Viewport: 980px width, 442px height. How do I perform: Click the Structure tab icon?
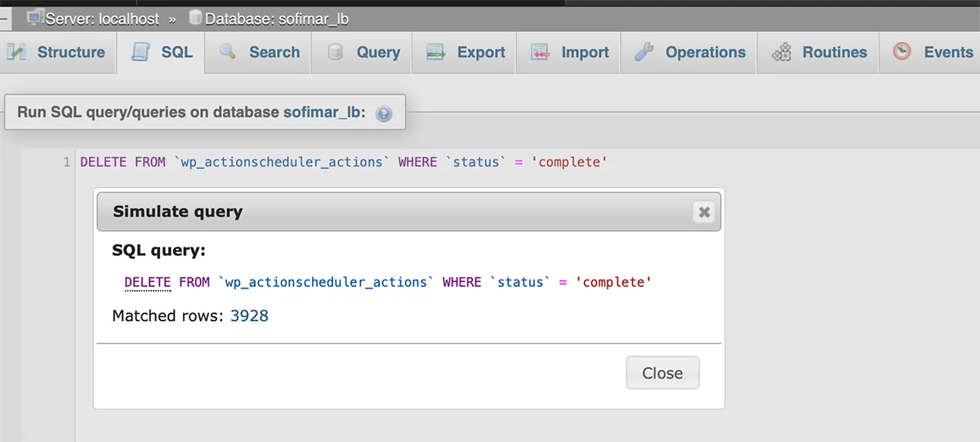coord(16,52)
